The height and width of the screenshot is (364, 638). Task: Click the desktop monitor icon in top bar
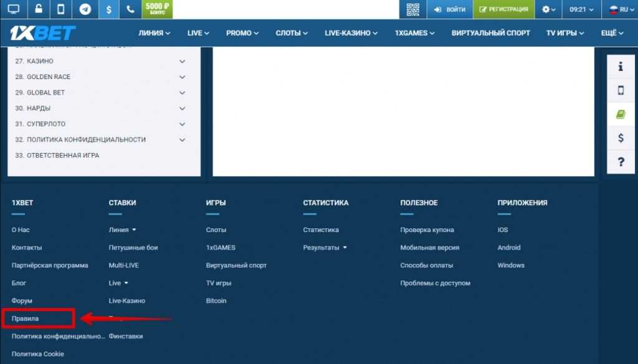click(14, 9)
